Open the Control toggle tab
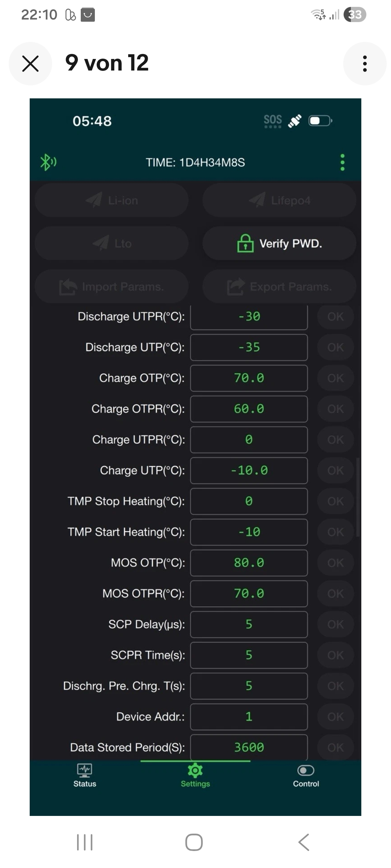This screenshot has height=868, width=391. pyautogui.click(x=306, y=776)
